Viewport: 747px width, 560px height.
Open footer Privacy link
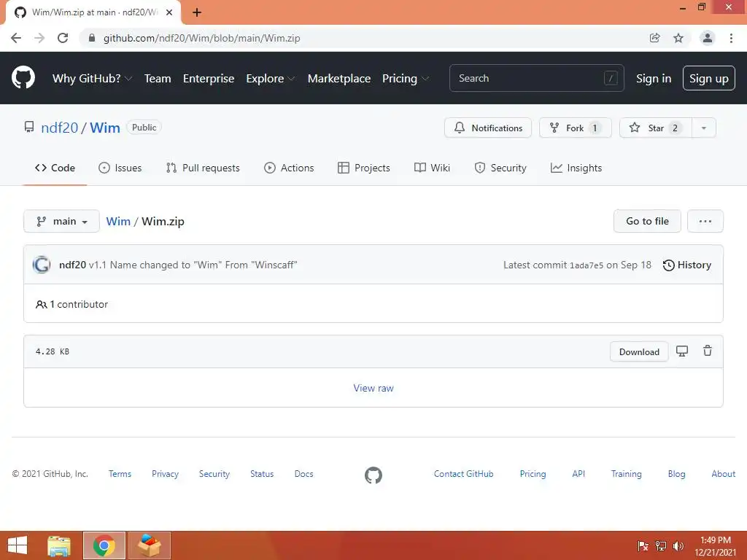[165, 474]
